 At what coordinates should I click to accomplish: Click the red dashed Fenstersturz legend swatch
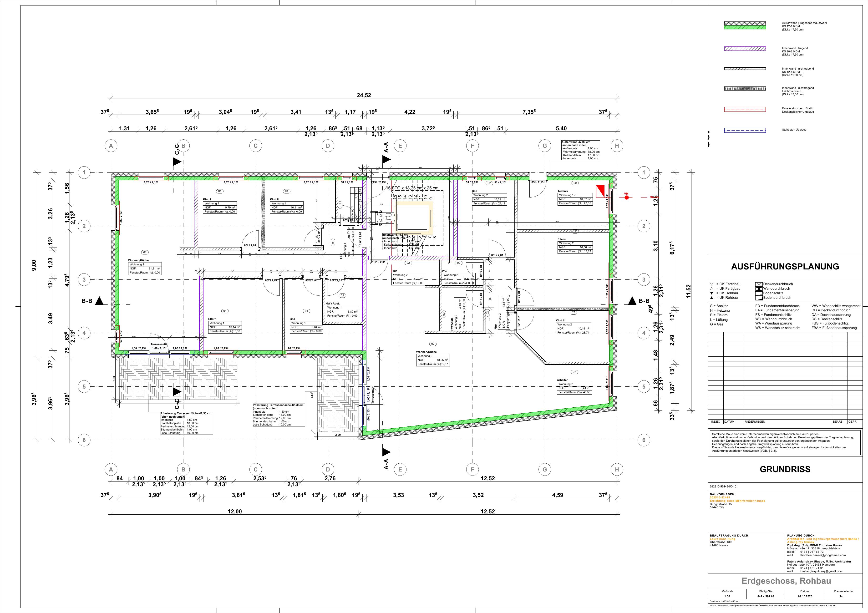[x=745, y=109]
